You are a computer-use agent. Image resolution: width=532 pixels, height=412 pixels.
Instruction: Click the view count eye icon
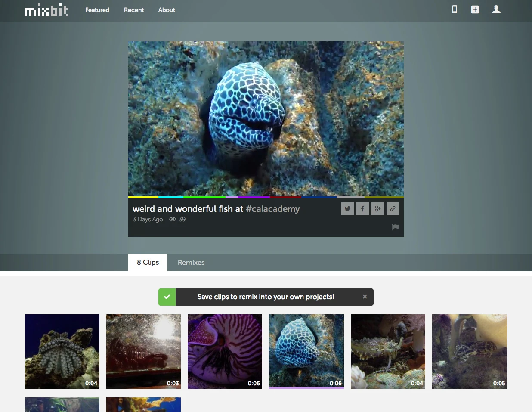click(x=171, y=219)
